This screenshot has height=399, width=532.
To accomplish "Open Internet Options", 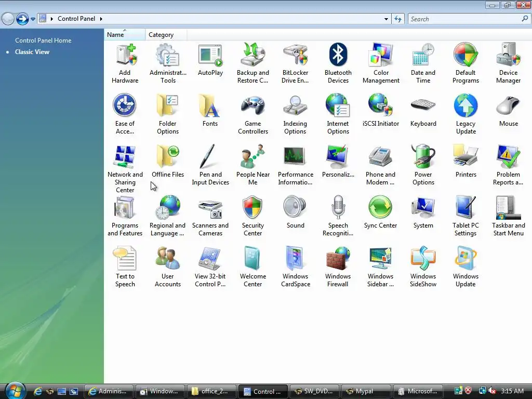I will [338, 114].
